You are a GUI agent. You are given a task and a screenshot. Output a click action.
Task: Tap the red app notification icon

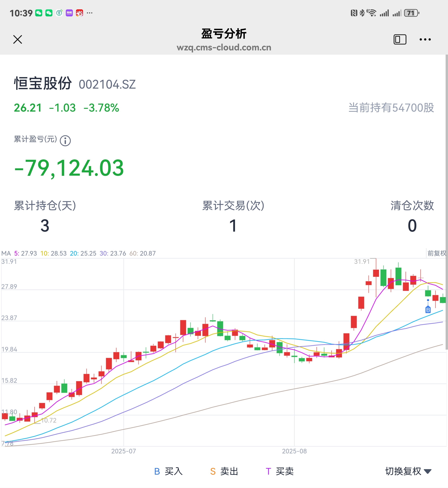80,13
